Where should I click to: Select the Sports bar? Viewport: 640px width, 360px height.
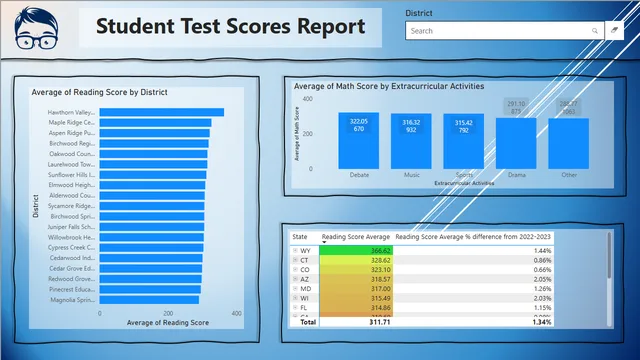pos(464,141)
